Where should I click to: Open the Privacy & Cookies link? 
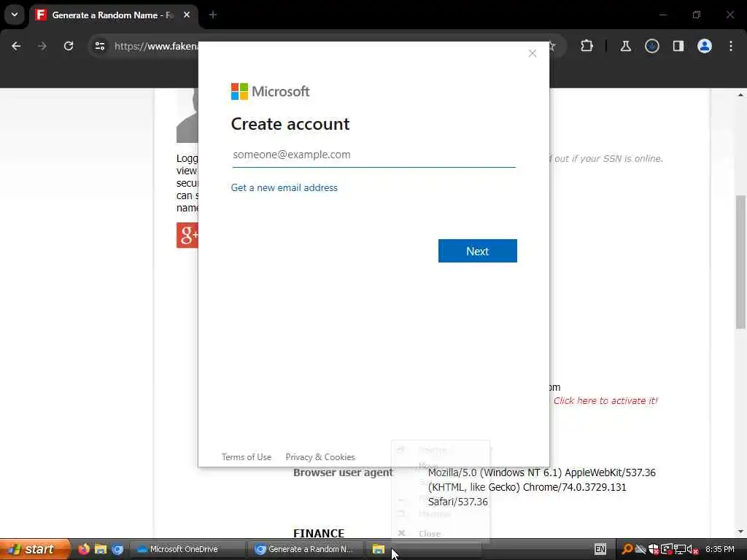point(320,457)
